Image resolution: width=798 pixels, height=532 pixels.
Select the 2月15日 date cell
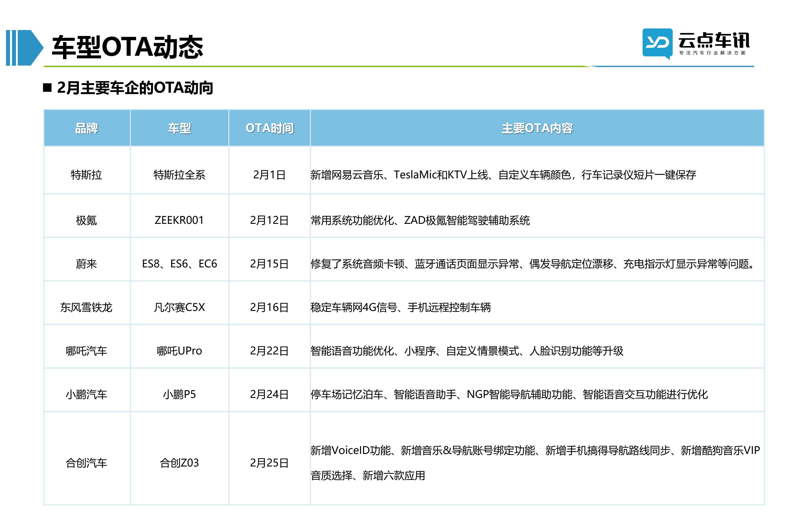(x=269, y=259)
